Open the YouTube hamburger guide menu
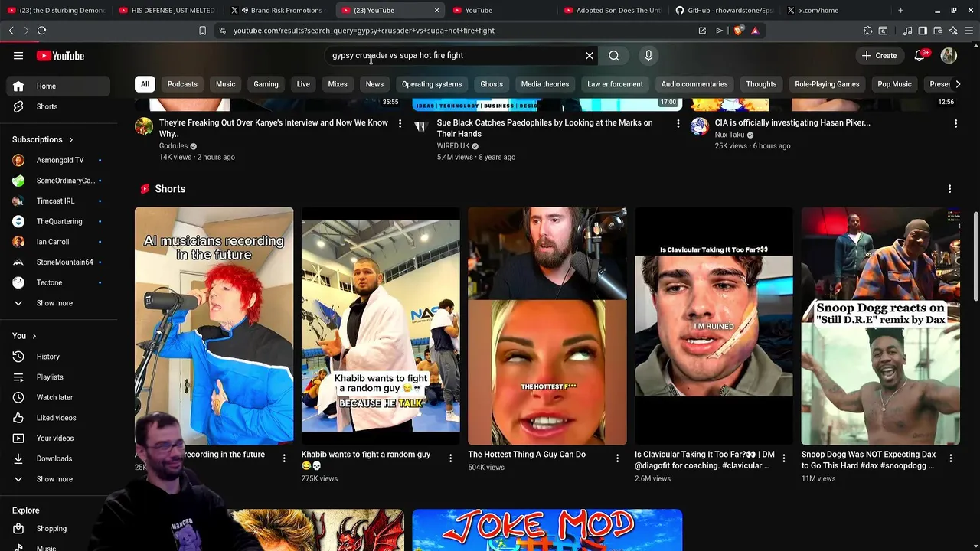 18,56
